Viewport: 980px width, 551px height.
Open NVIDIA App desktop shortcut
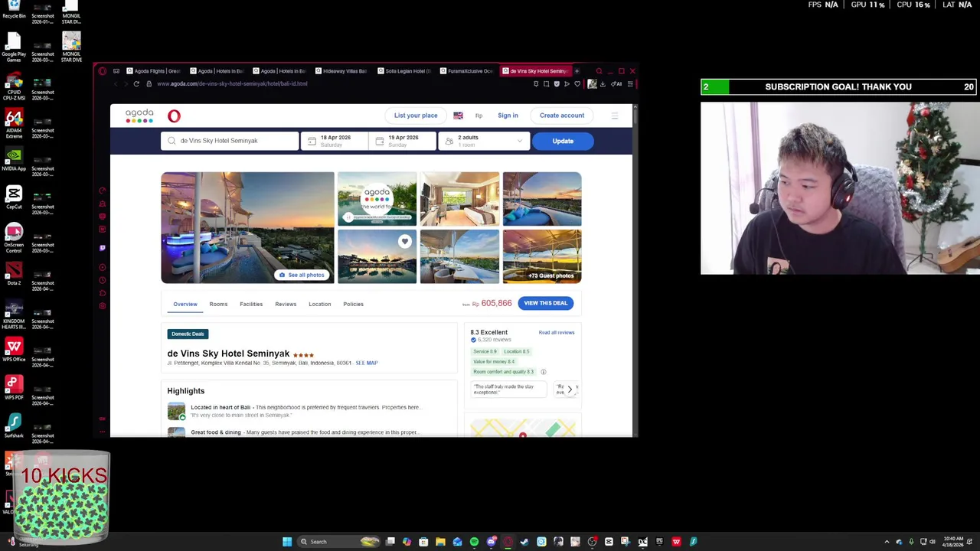pos(14,159)
